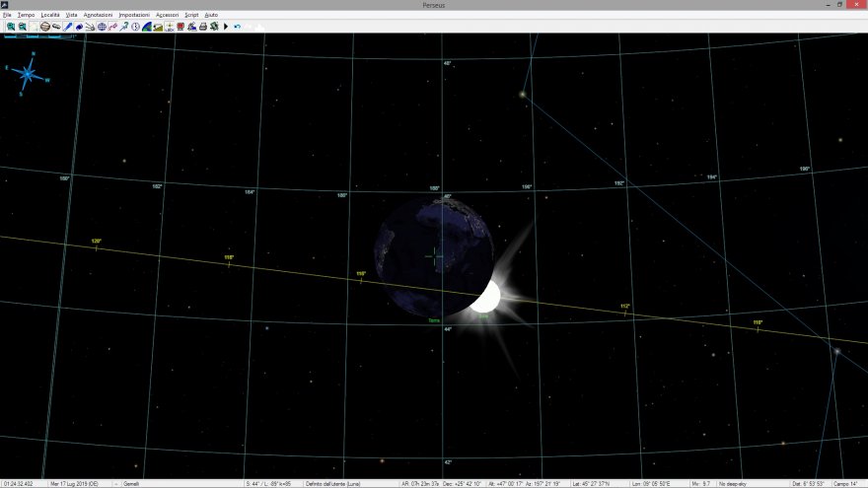Image resolution: width=868 pixels, height=488 pixels.
Task: Click the printer icon in toolbar
Action: (x=202, y=27)
